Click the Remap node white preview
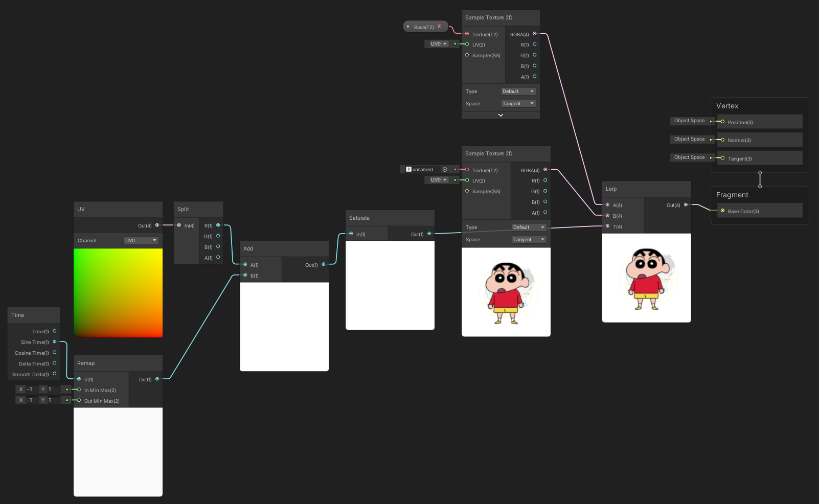Screen dimensions: 819x504 coord(118,452)
